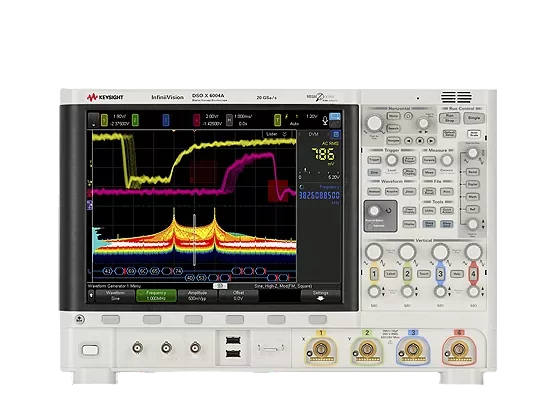This screenshot has width=555, height=408.
Task: Toggle channel 1 with the yellow 1 key
Action: (374, 274)
